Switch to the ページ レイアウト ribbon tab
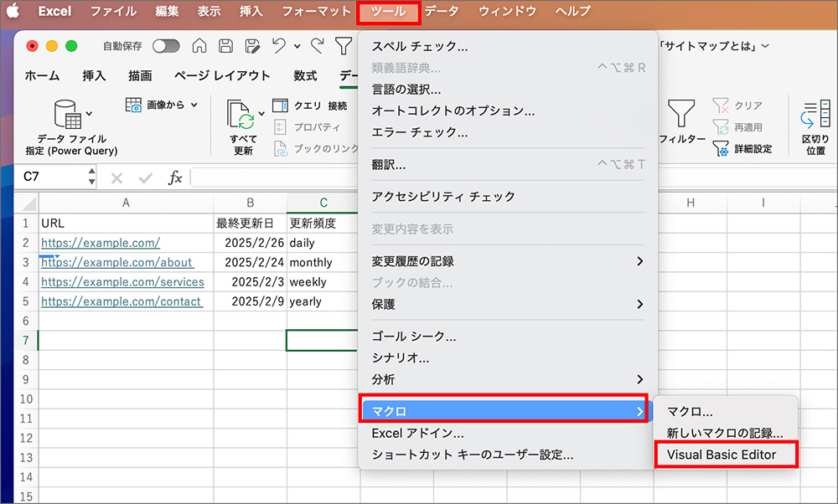838x504 pixels. point(222,76)
